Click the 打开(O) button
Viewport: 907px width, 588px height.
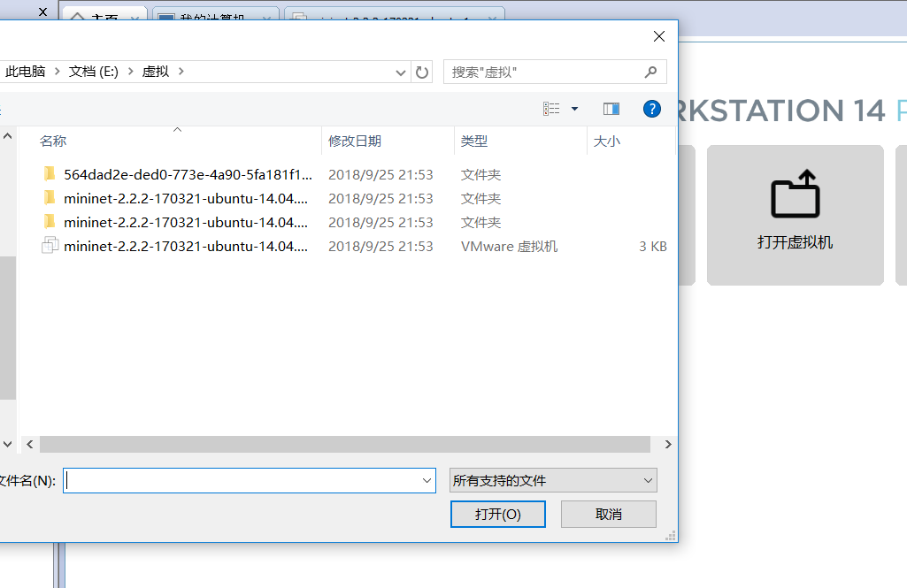pyautogui.click(x=498, y=514)
